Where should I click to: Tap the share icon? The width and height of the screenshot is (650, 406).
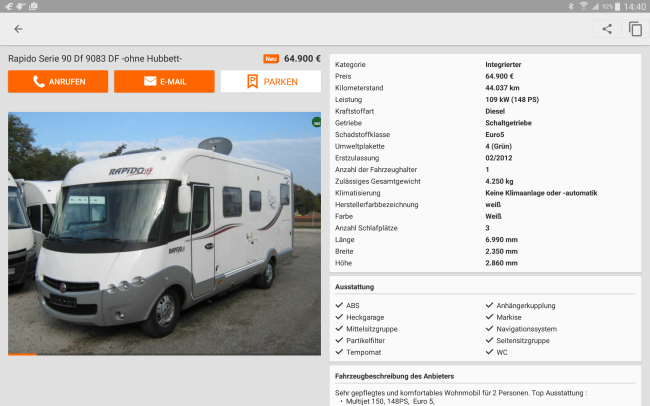607,29
